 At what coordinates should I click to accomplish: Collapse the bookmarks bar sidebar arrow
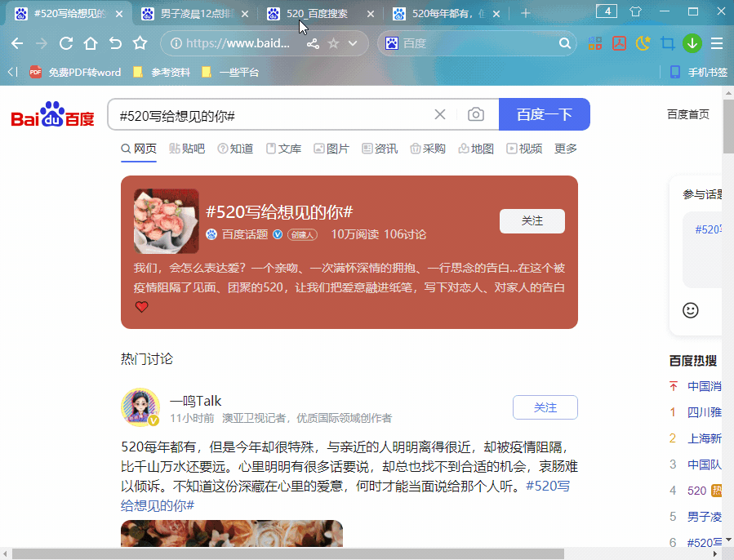click(x=12, y=72)
